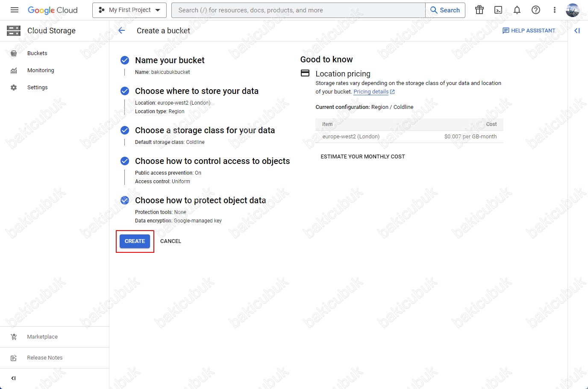Expand the Name your bucket step

(170, 60)
